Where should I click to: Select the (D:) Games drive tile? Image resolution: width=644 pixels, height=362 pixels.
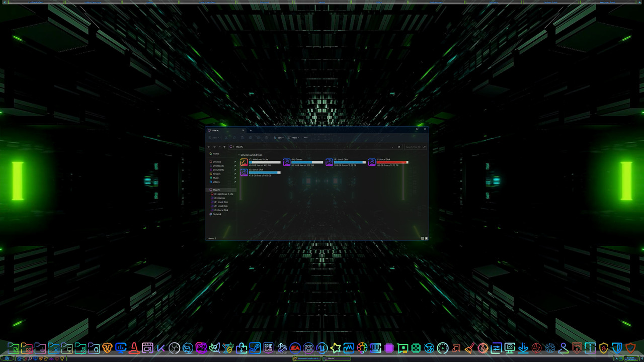click(x=303, y=162)
